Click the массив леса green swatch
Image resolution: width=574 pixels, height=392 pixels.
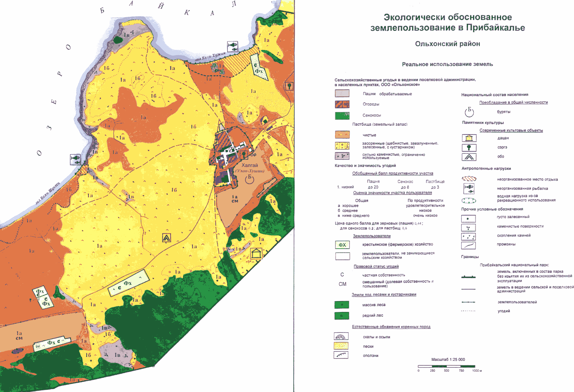[342, 305]
